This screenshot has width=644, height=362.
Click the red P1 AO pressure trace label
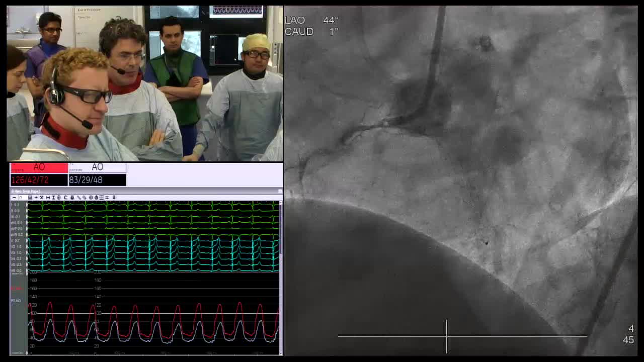click(x=16, y=289)
